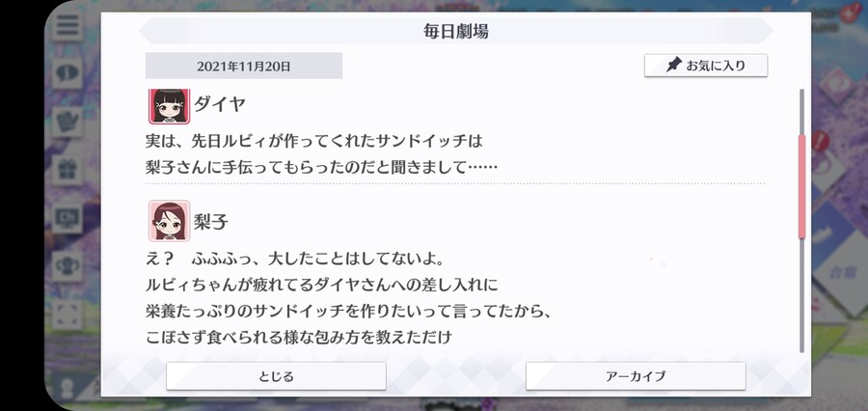Image resolution: width=868 pixels, height=411 pixels.
Task: Pin this episode with お気に入り
Action: pos(706,66)
